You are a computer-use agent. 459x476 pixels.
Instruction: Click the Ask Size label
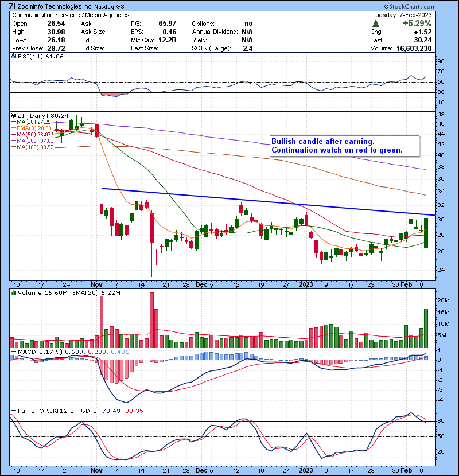tap(94, 32)
